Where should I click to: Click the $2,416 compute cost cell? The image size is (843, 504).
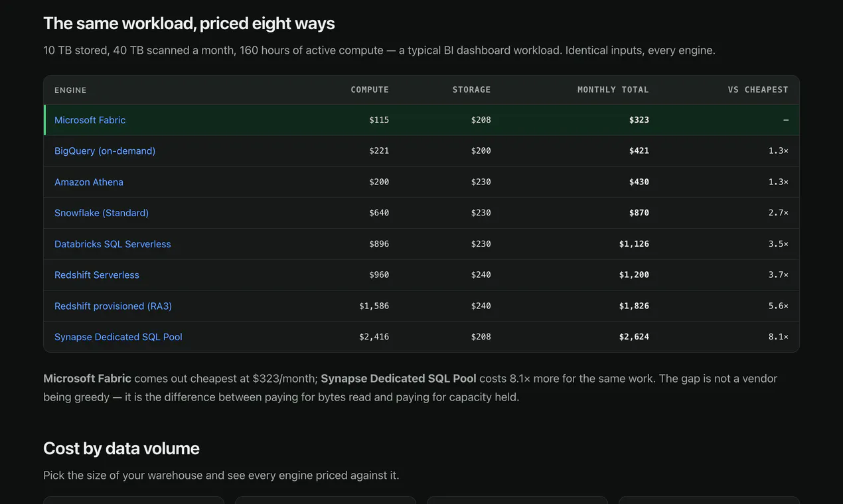click(x=374, y=337)
